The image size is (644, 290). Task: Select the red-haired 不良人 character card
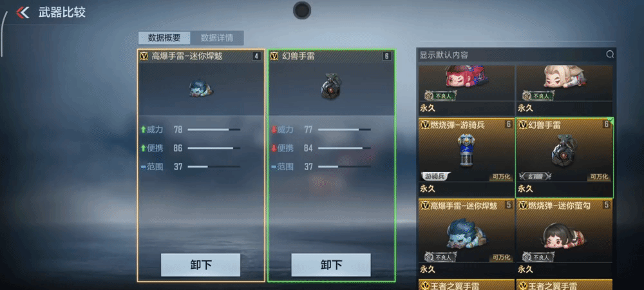coord(466,90)
